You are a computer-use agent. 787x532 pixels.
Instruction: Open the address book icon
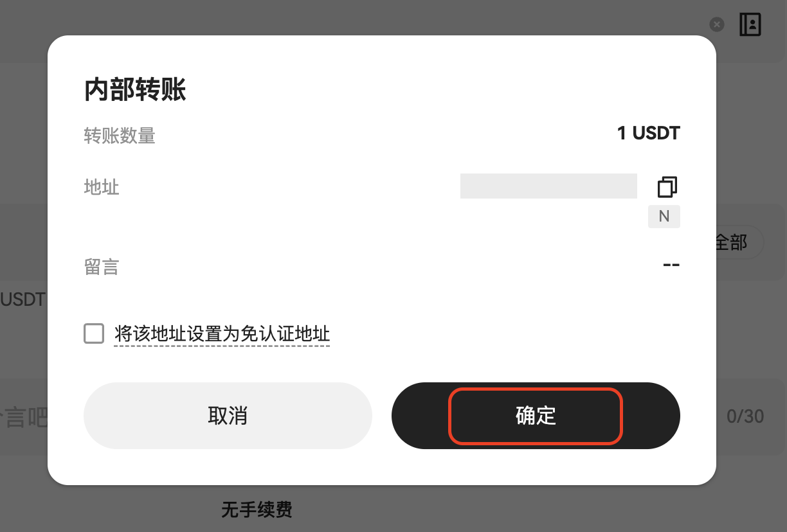coord(750,24)
